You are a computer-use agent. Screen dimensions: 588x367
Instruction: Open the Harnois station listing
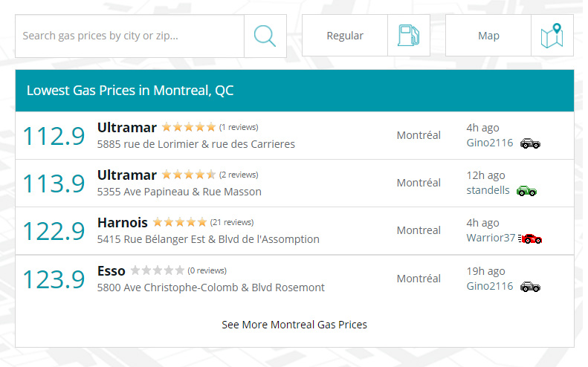[x=123, y=222]
